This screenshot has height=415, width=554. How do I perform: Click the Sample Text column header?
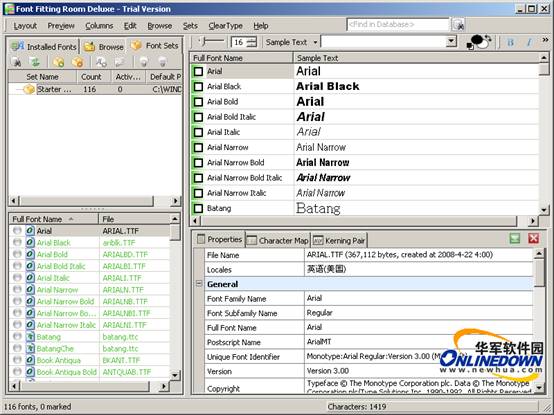[x=416, y=58]
